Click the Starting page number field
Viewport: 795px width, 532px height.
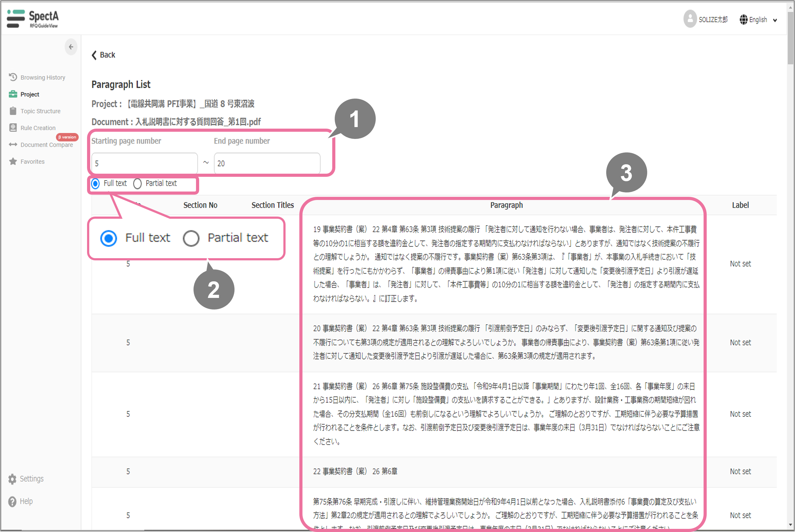tap(144, 163)
